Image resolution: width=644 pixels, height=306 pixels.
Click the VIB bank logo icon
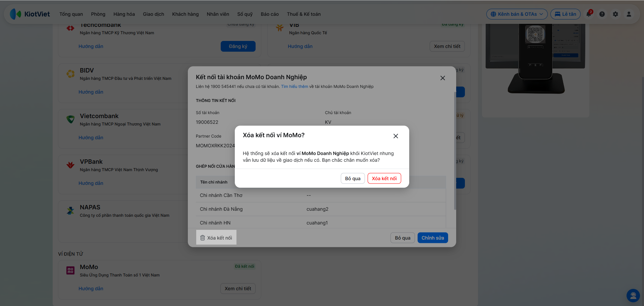(x=280, y=28)
